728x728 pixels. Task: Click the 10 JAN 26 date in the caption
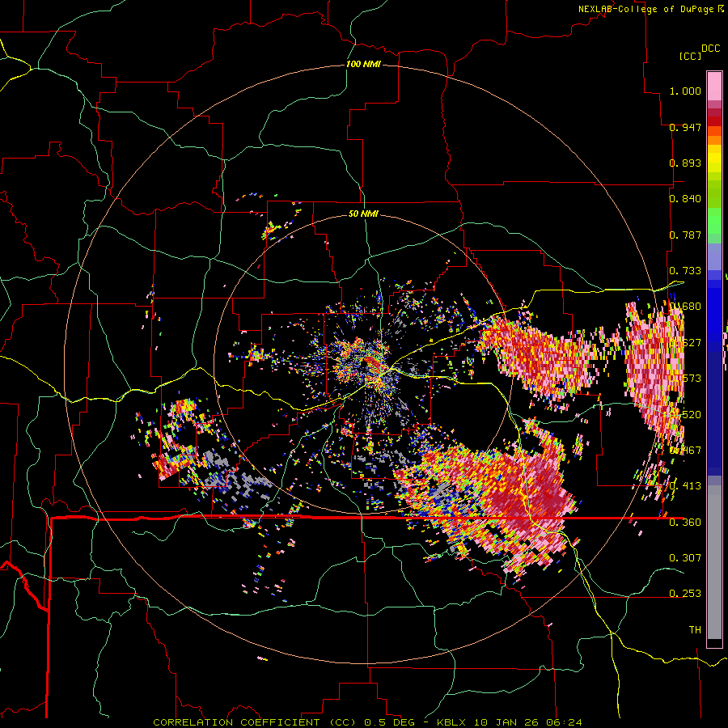pyautogui.click(x=506, y=722)
